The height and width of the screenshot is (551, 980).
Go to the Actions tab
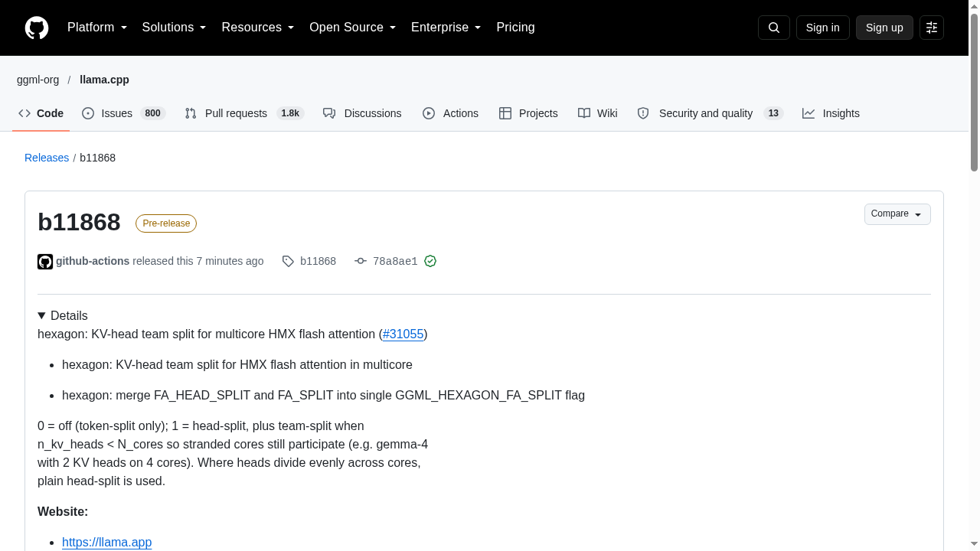click(450, 113)
